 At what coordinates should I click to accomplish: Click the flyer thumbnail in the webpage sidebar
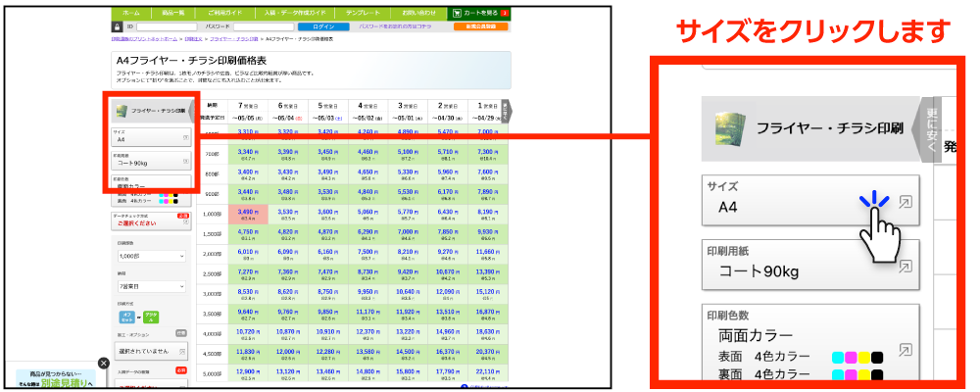click(122, 111)
